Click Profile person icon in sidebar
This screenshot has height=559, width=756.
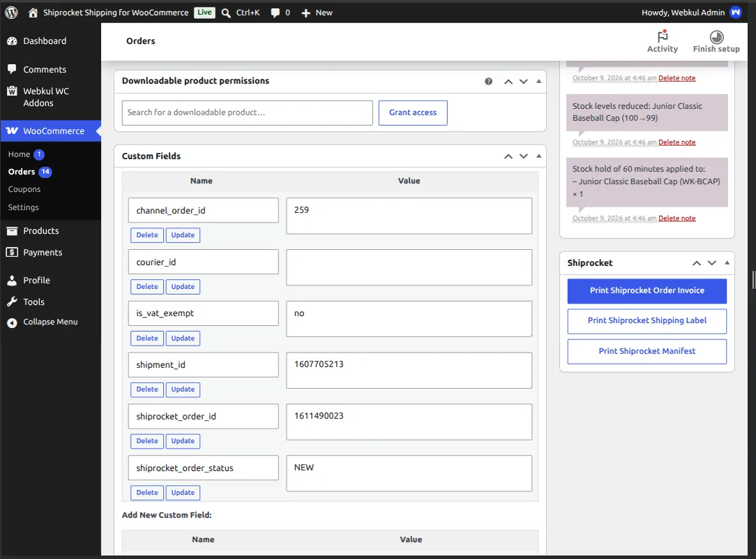point(12,281)
